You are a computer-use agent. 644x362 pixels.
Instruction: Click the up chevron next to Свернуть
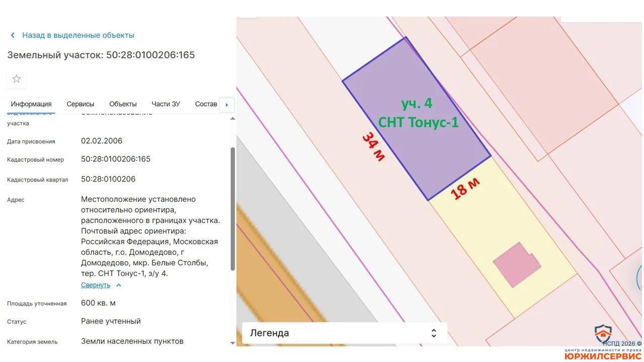pos(119,285)
